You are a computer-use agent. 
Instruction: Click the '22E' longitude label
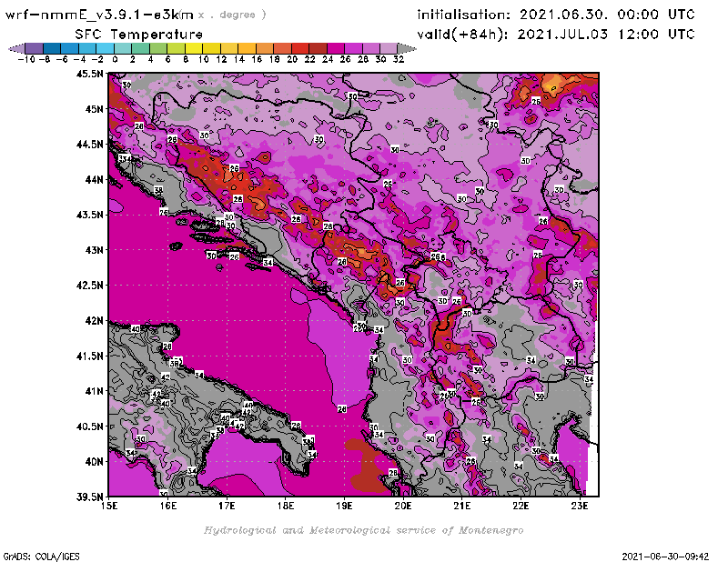click(521, 506)
